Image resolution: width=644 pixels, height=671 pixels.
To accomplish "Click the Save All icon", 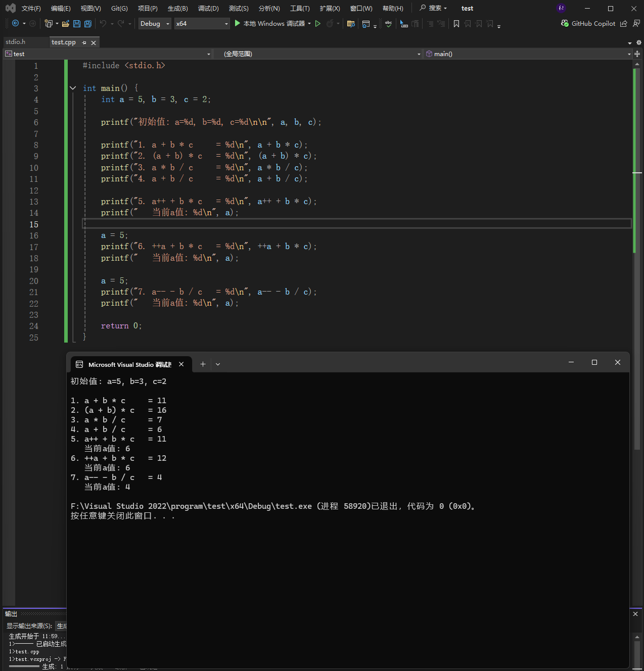I will (88, 23).
